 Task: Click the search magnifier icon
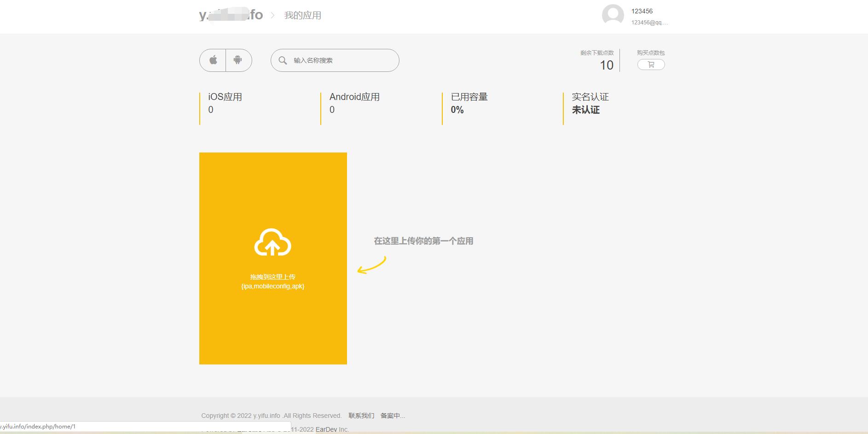[x=283, y=60]
